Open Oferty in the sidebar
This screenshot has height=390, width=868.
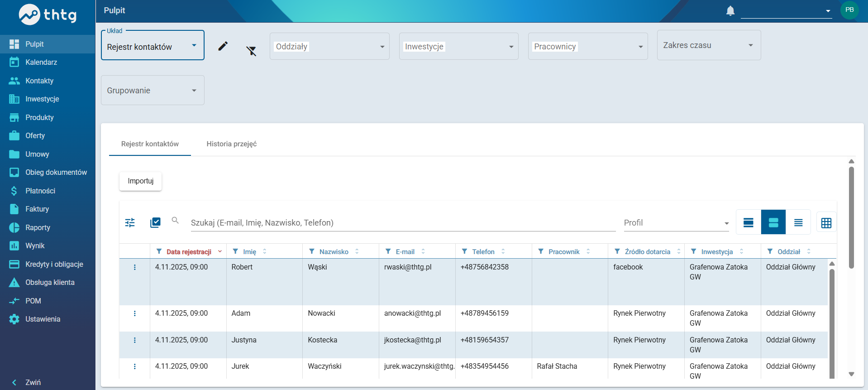click(x=48, y=135)
